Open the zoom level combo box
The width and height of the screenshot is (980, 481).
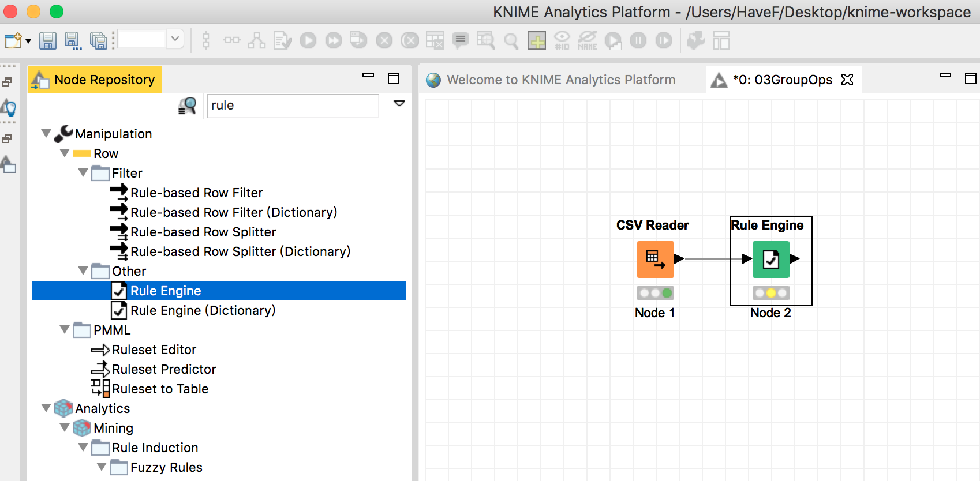pos(151,39)
